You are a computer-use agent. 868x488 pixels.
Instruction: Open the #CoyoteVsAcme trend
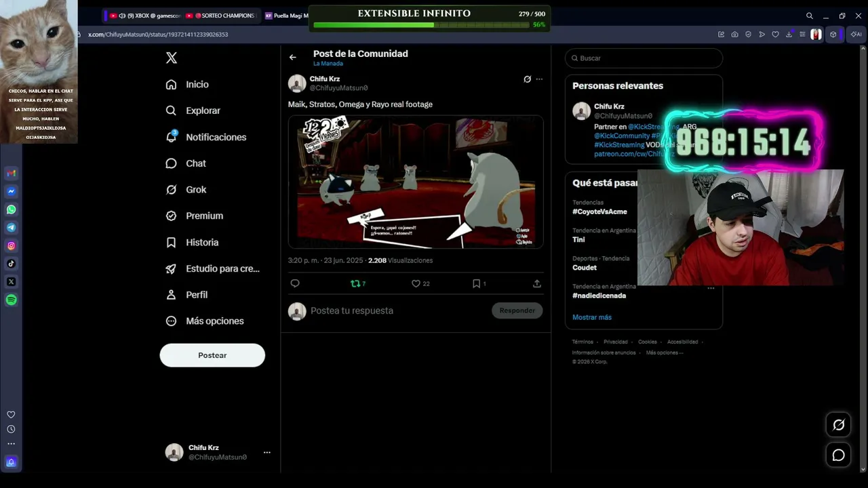click(x=599, y=211)
